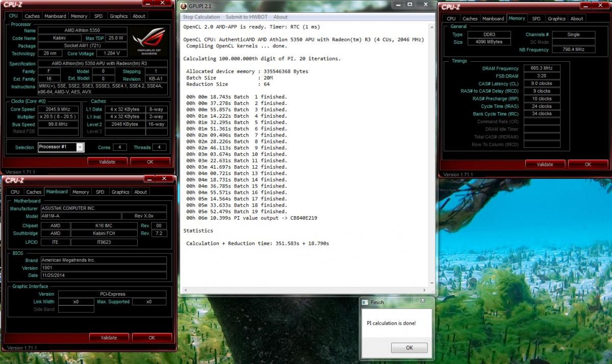This screenshot has width=612, height=364.
Task: Open Caches tab in Mainboard CPU-Z window
Action: [34, 192]
